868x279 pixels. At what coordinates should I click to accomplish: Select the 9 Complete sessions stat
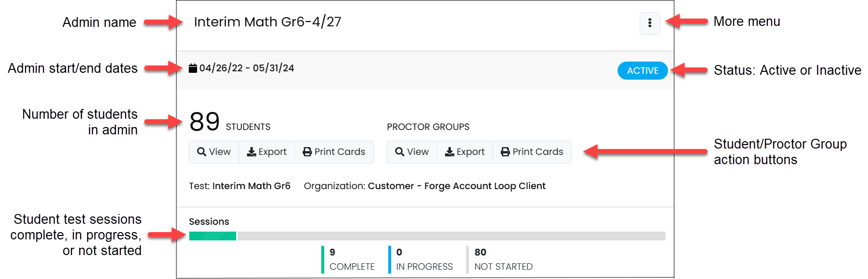coord(351,259)
